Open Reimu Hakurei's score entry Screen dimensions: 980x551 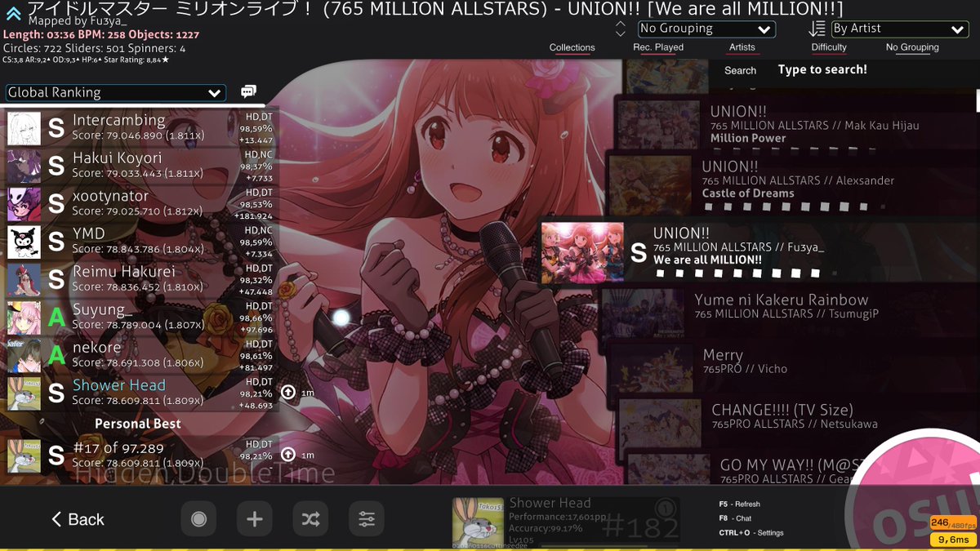coord(140,280)
